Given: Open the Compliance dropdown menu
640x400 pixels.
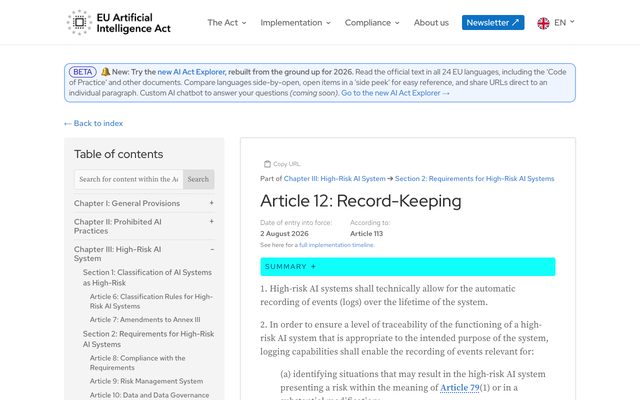Looking at the screenshot, I should [x=372, y=23].
